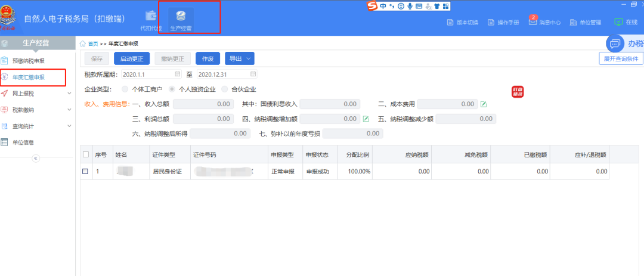
Task: Click the 纳税调整后所得 input field
Action: coord(220,134)
